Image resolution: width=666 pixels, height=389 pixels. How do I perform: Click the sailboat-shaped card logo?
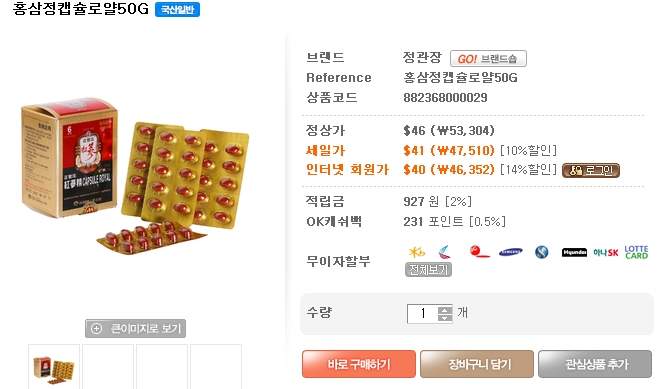(444, 252)
